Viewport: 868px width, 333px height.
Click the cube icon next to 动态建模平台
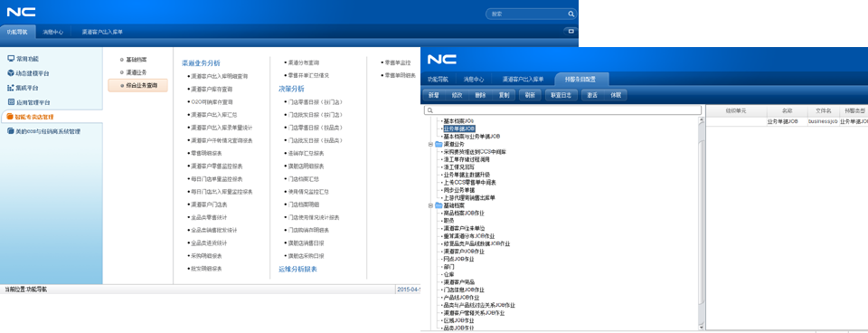(11, 73)
